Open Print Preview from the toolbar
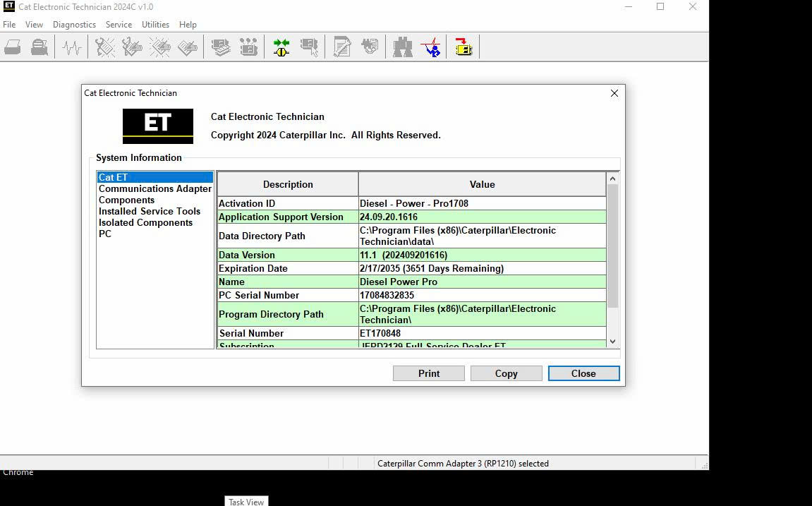This screenshot has height=506, width=812. pos(40,47)
